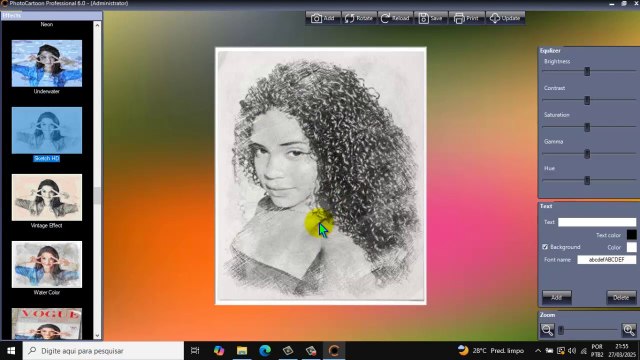Click the zoom out magnifier icon
This screenshot has height=360, width=640.
547,330
